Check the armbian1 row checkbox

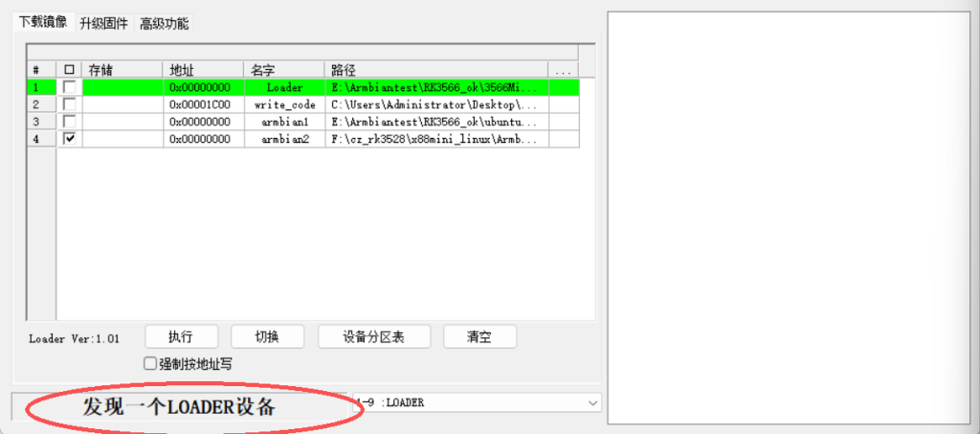pos(69,122)
